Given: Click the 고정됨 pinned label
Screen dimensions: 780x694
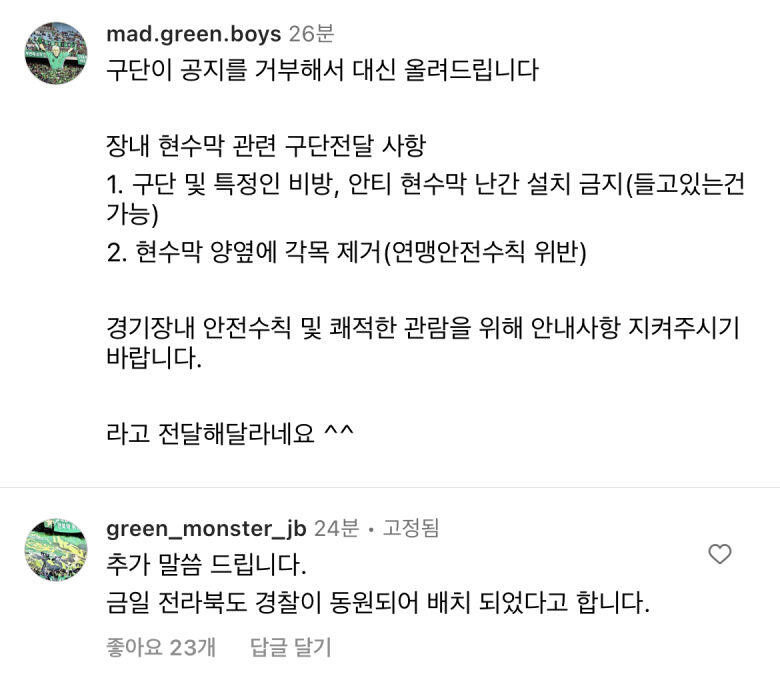Looking at the screenshot, I should [411, 528].
